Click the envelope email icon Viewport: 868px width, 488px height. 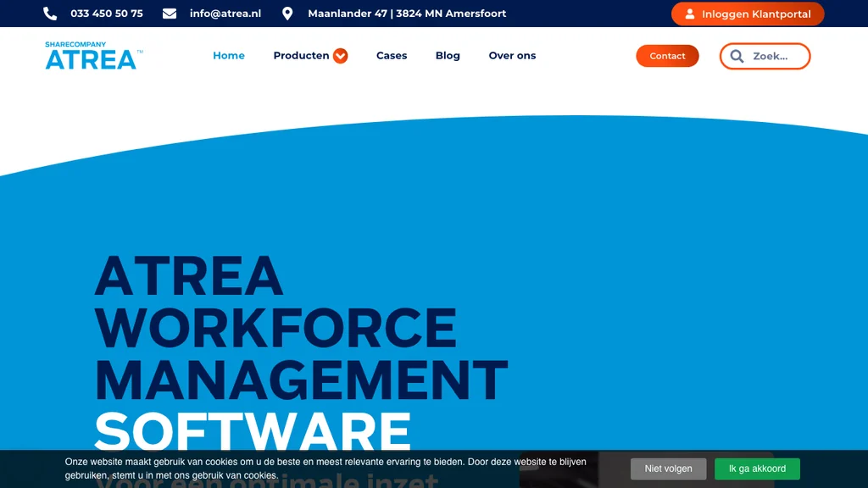pyautogui.click(x=170, y=14)
